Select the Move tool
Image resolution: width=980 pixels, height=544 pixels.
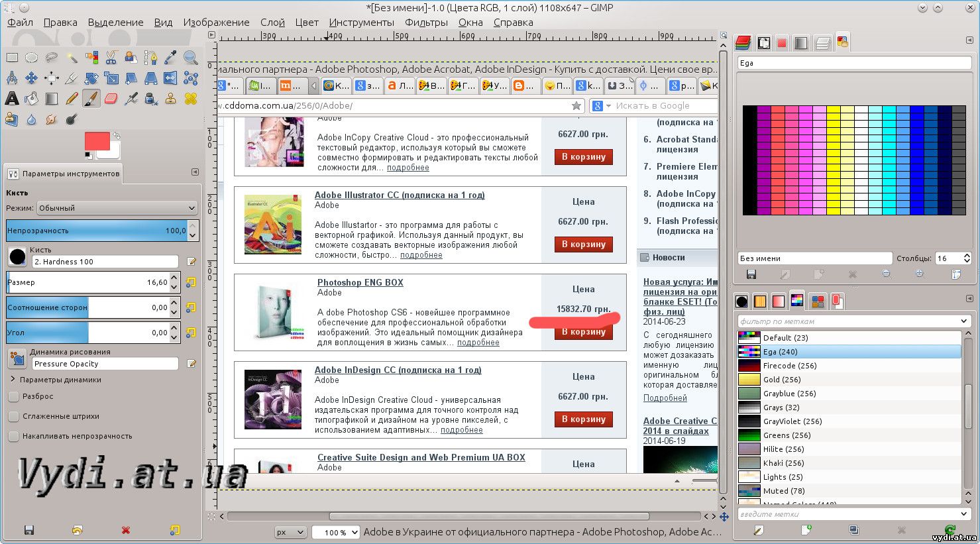pyautogui.click(x=31, y=78)
